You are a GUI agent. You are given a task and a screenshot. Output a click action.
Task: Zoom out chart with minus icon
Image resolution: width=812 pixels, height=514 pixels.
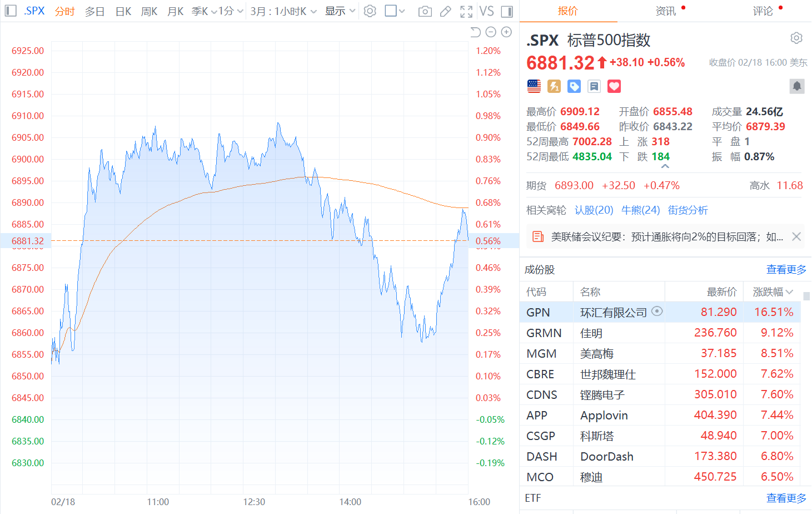(x=491, y=32)
